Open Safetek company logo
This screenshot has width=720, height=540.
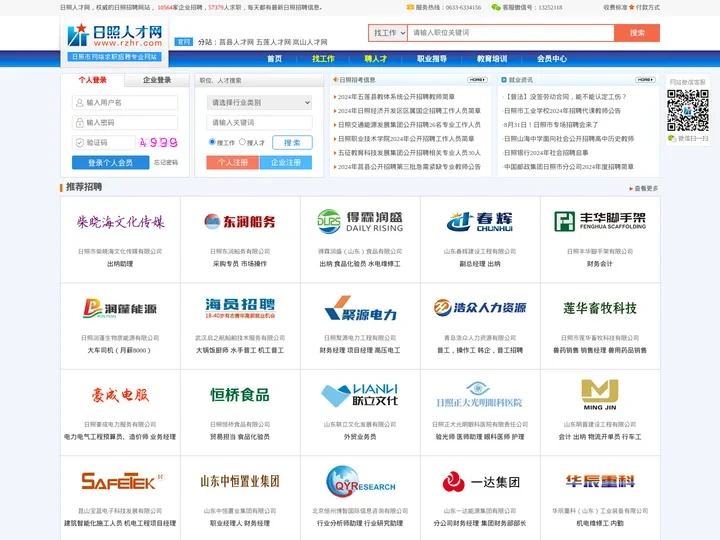click(x=123, y=481)
